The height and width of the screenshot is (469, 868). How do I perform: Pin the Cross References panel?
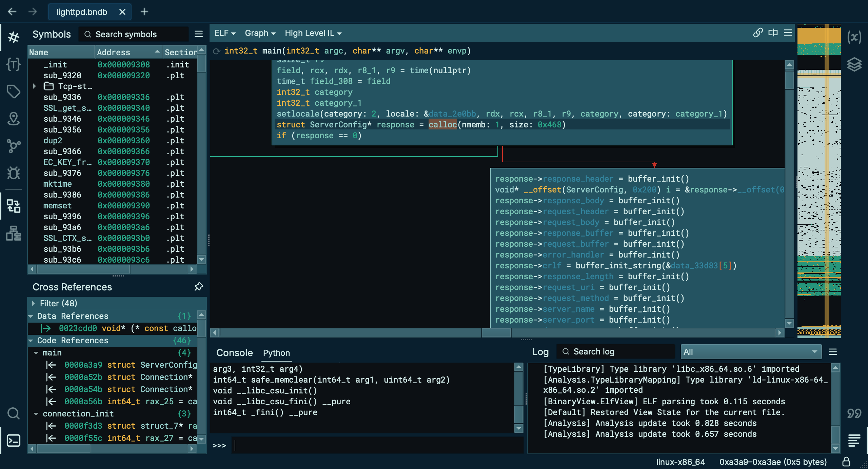[199, 287]
